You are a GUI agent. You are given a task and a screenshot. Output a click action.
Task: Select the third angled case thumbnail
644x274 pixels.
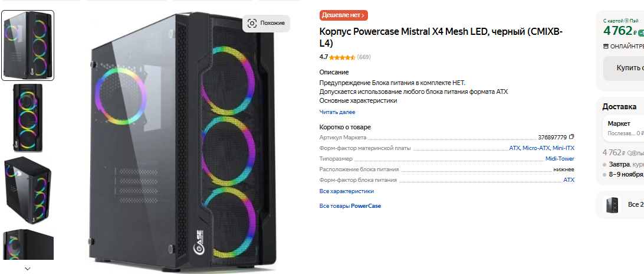28,190
